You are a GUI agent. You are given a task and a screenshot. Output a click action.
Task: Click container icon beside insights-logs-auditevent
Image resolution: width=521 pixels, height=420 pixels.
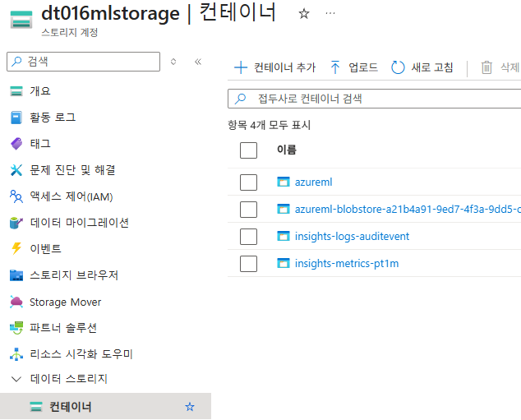click(x=283, y=236)
